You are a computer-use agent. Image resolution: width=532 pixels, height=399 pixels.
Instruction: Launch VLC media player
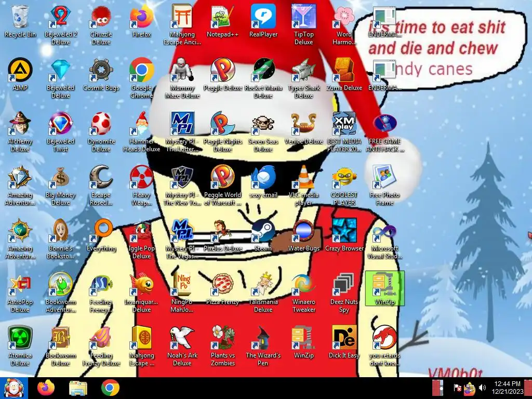(x=303, y=185)
